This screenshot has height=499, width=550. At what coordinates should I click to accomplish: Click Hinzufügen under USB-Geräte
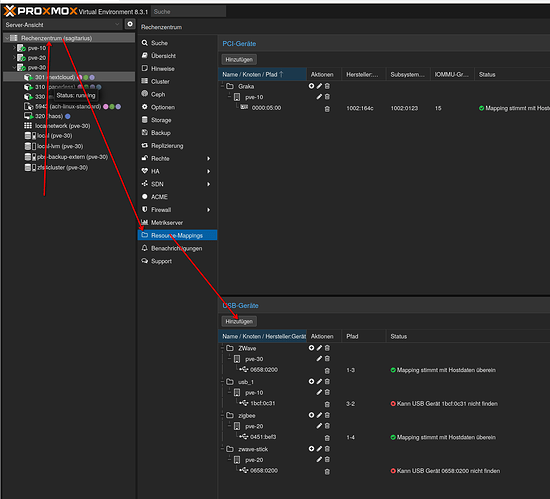239,322
